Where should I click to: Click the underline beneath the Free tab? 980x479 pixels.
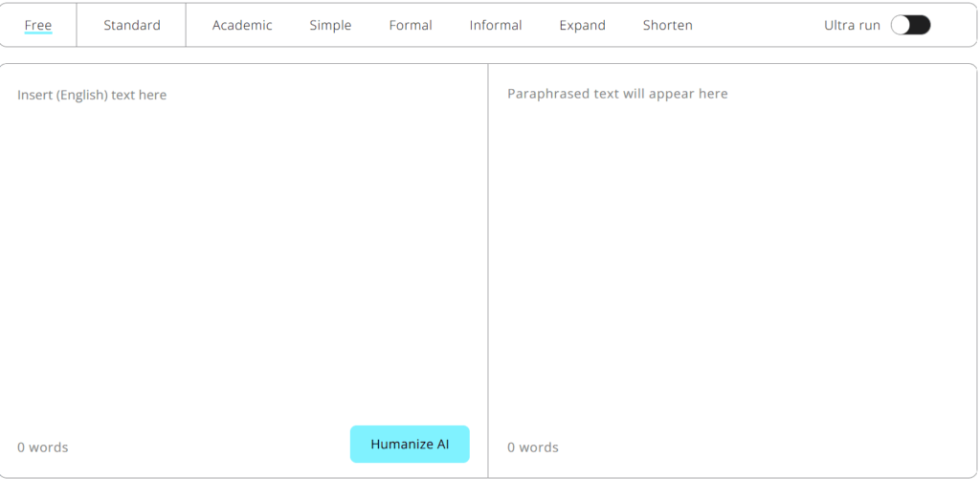tap(38, 33)
